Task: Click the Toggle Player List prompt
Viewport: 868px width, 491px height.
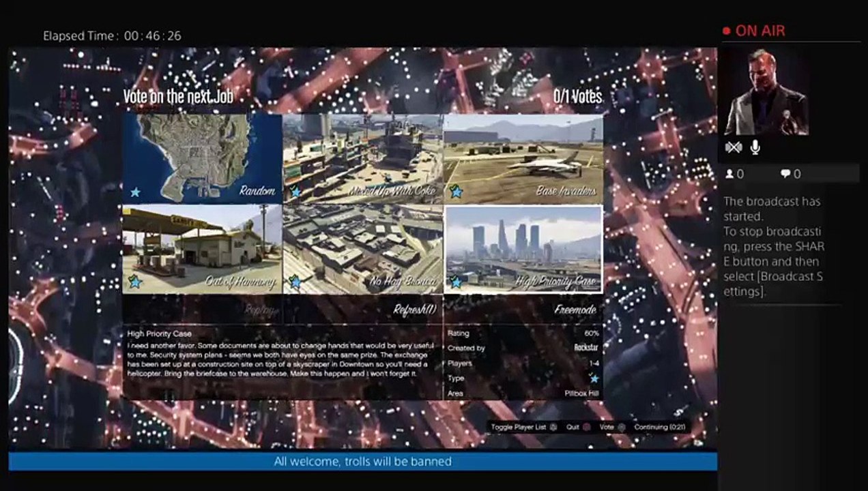Action: pyautogui.click(x=524, y=427)
